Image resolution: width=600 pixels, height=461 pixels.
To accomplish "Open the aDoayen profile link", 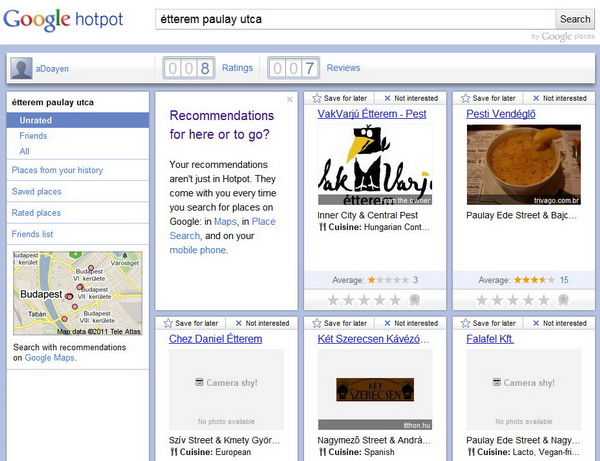I will tap(52, 69).
